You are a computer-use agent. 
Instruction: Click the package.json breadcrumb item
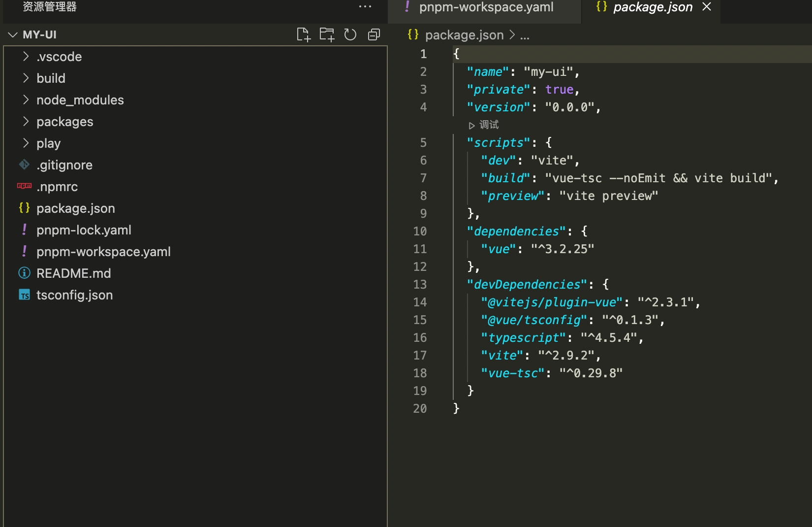tap(464, 35)
